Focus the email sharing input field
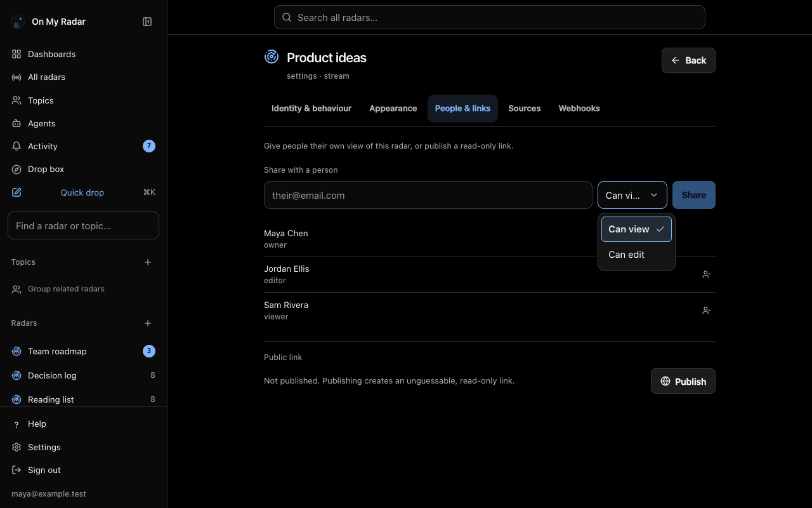 tap(428, 195)
